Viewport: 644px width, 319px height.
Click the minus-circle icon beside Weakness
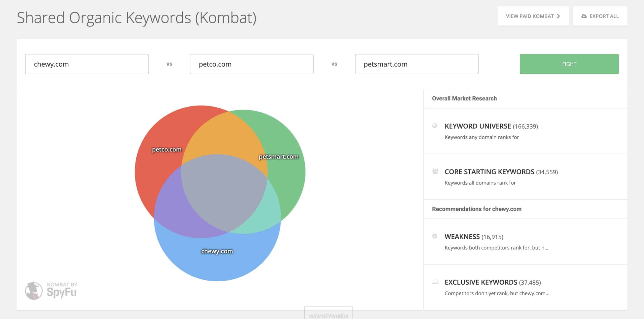click(434, 236)
